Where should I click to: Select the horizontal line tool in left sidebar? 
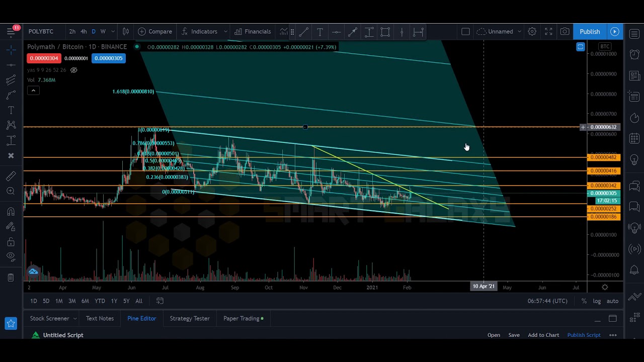(x=11, y=65)
